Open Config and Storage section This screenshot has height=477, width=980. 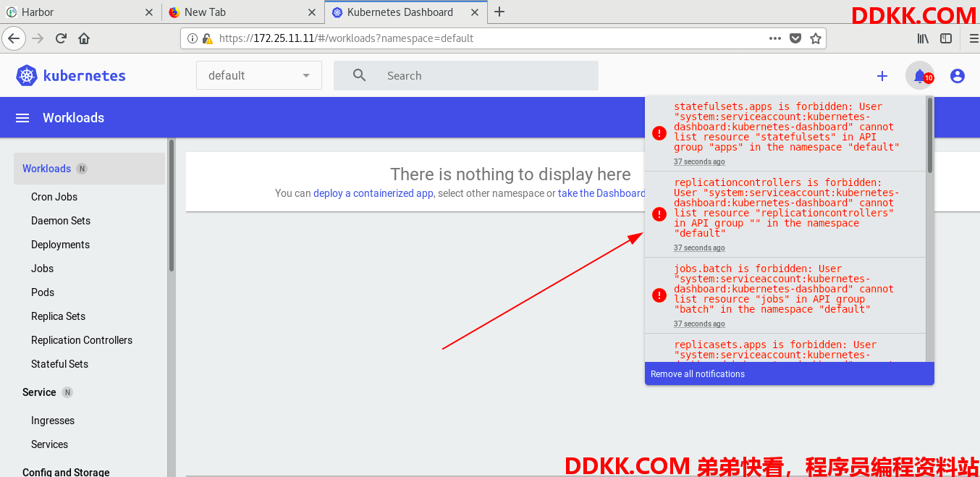[66, 472]
